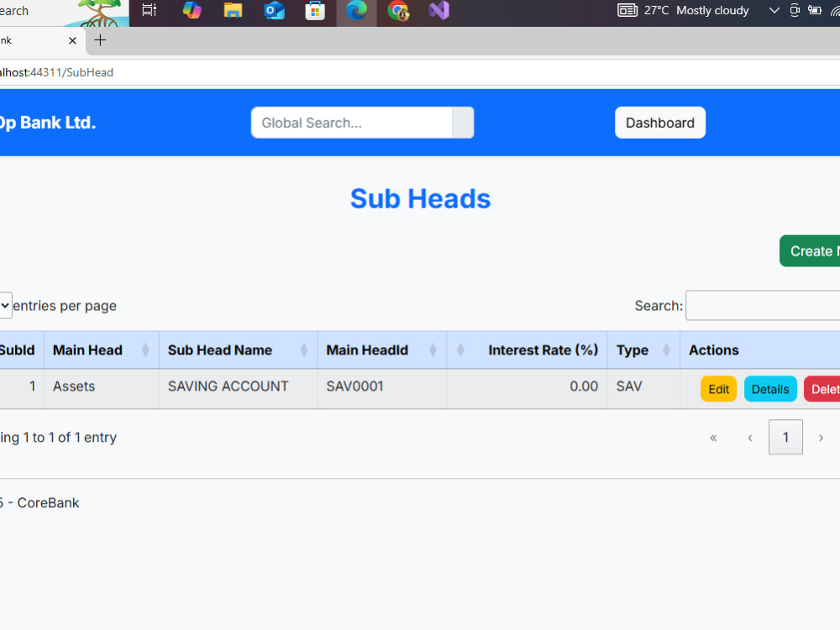Launch Copilot from the taskbar
Viewport: 840px width, 630px height.
192,10
